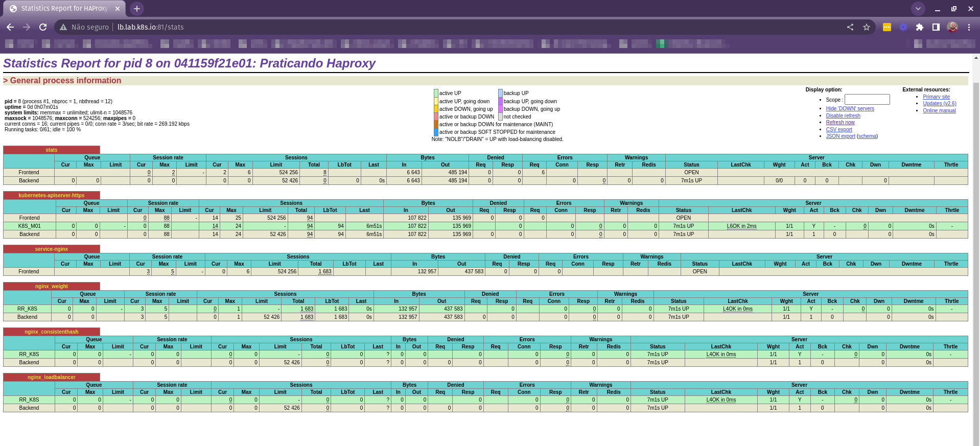Open the Online manual link

tap(939, 111)
